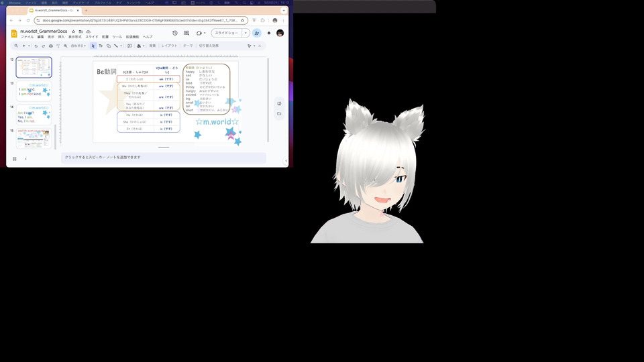This screenshot has width=644, height=362.
Task: Open the ファイル menu in Slides
Action: [27, 37]
